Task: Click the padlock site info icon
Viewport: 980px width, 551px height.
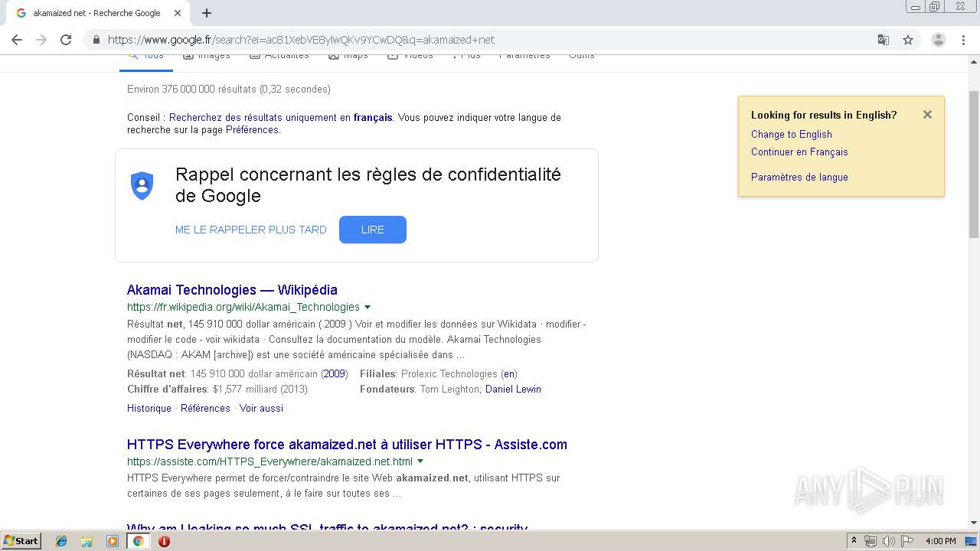Action: pos(96,40)
